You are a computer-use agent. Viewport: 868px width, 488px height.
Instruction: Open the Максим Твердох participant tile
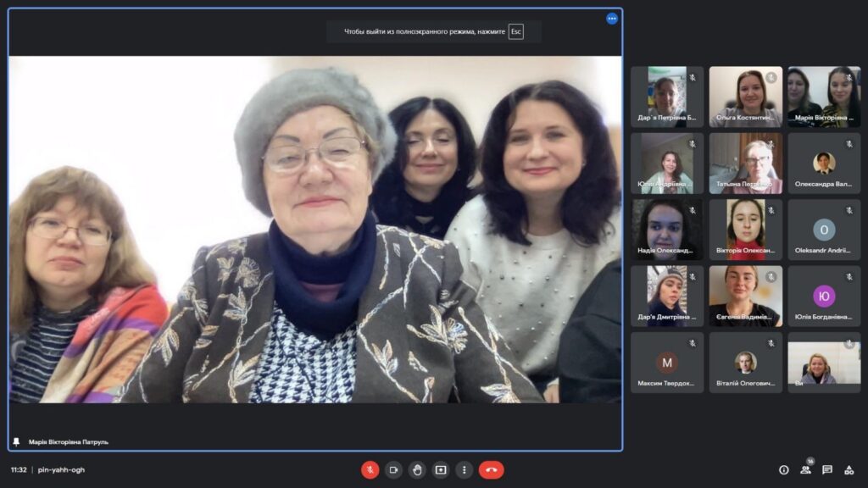tap(667, 363)
